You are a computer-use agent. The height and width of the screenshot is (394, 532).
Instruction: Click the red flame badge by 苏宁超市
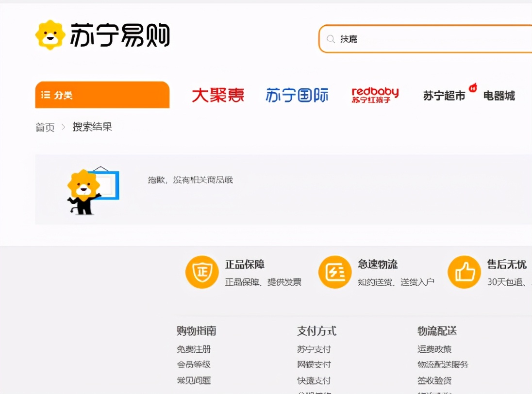point(473,88)
